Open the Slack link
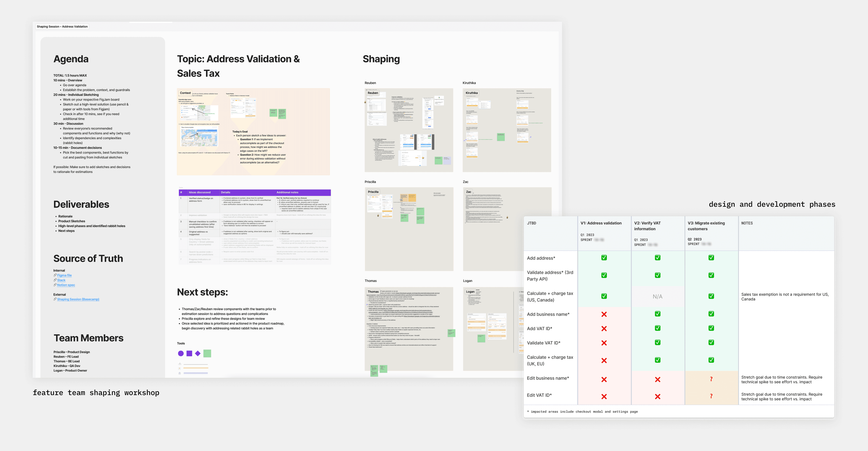 (x=61, y=280)
